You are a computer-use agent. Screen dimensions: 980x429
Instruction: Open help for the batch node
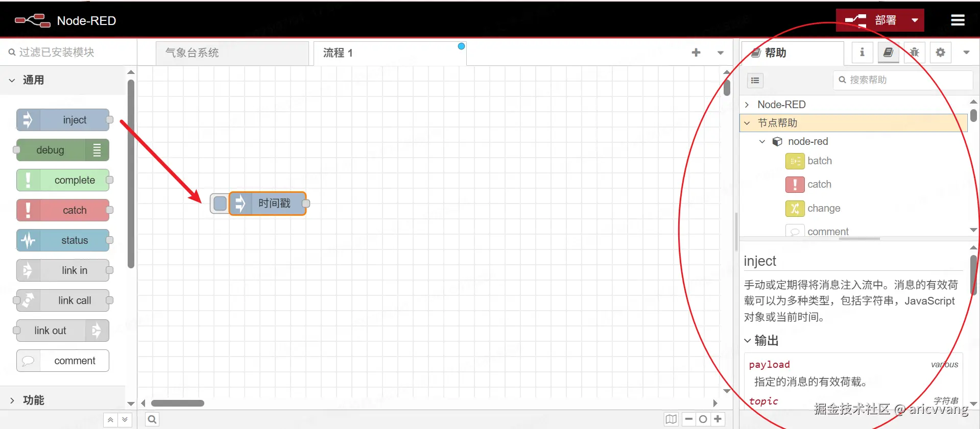pos(809,161)
